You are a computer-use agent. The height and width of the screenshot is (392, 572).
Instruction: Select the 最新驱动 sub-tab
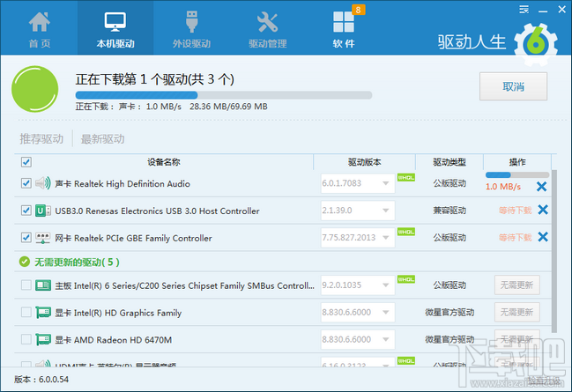click(102, 139)
